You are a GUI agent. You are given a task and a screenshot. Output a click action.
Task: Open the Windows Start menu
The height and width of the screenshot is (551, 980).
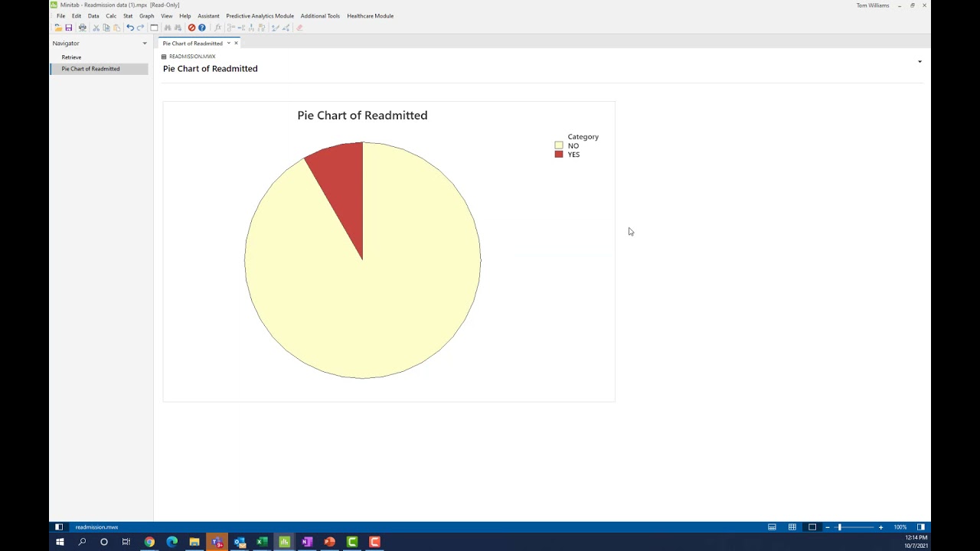pyautogui.click(x=60, y=542)
